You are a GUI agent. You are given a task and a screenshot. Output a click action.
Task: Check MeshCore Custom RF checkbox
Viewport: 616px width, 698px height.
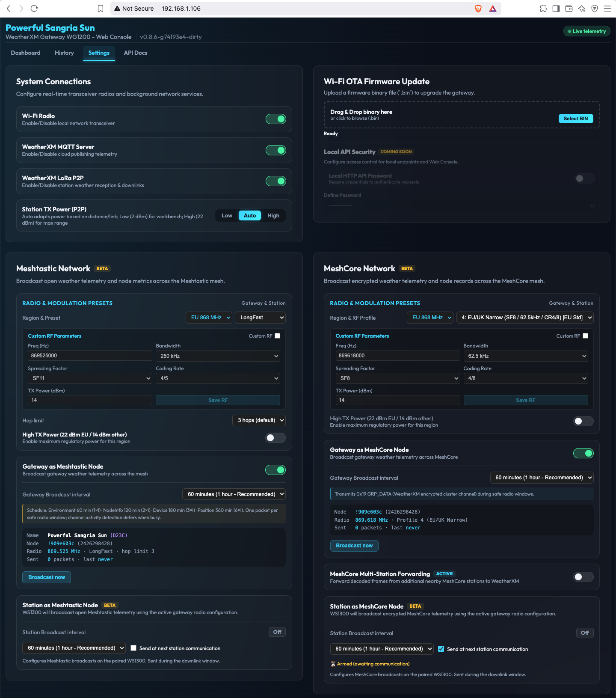pyautogui.click(x=586, y=336)
